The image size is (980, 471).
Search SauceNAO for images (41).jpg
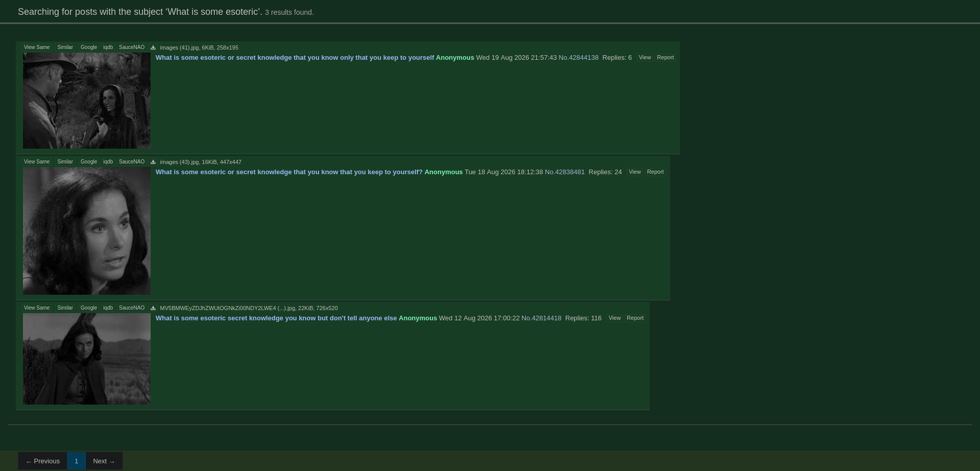coord(132,48)
